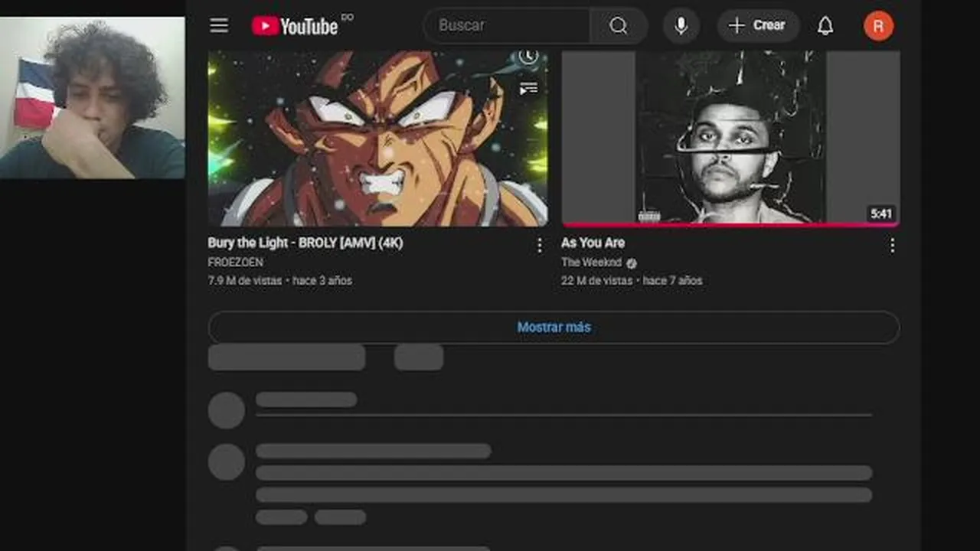The width and height of the screenshot is (980, 551).
Task: Open the YouTube hamburger guide menu
Action: point(219,25)
